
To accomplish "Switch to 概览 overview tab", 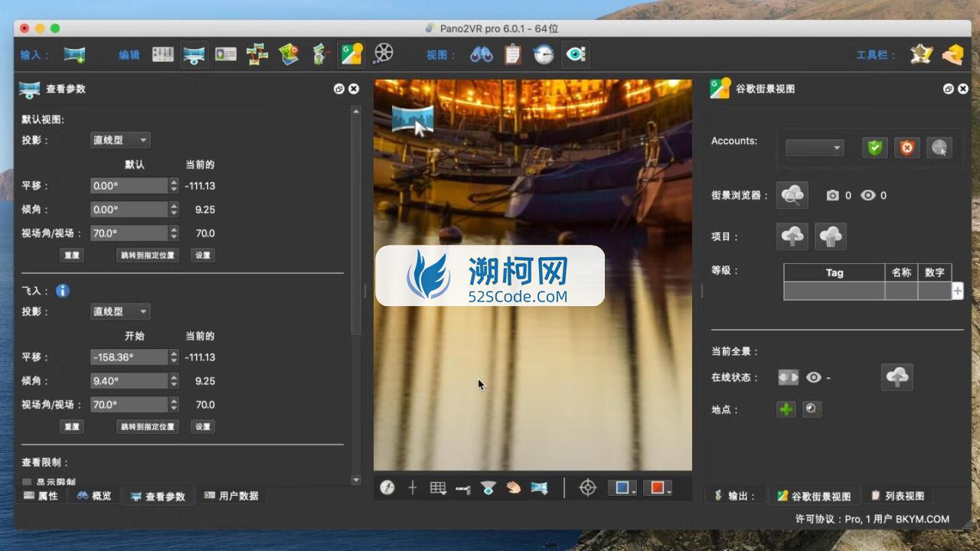I will (x=94, y=496).
